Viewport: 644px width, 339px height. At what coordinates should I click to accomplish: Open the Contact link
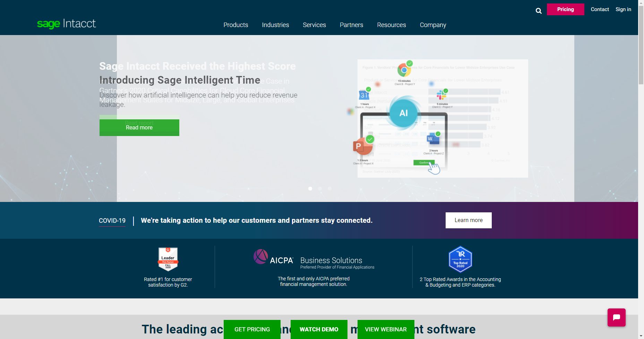coord(600,9)
